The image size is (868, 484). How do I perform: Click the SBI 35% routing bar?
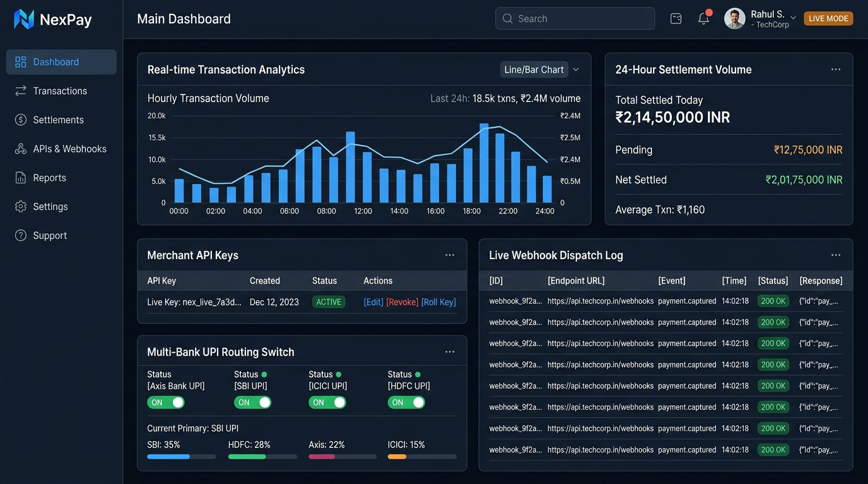tap(182, 456)
